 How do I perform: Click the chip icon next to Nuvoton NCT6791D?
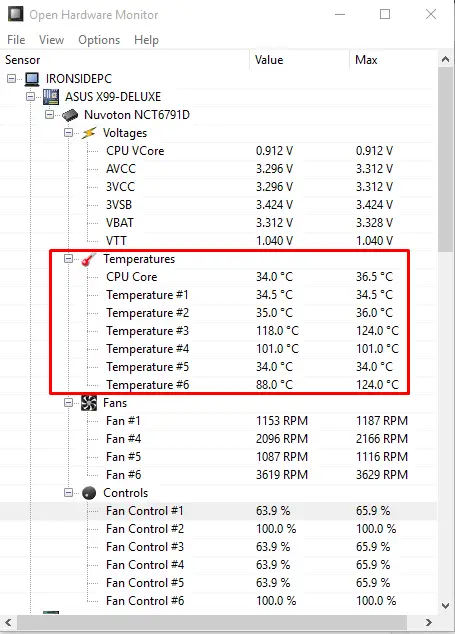click(70, 115)
